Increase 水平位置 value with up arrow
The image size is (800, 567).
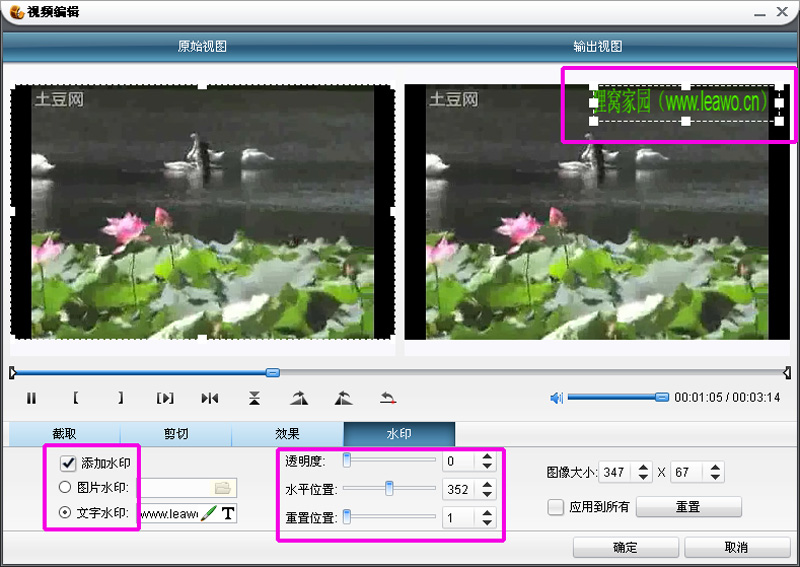(487, 485)
